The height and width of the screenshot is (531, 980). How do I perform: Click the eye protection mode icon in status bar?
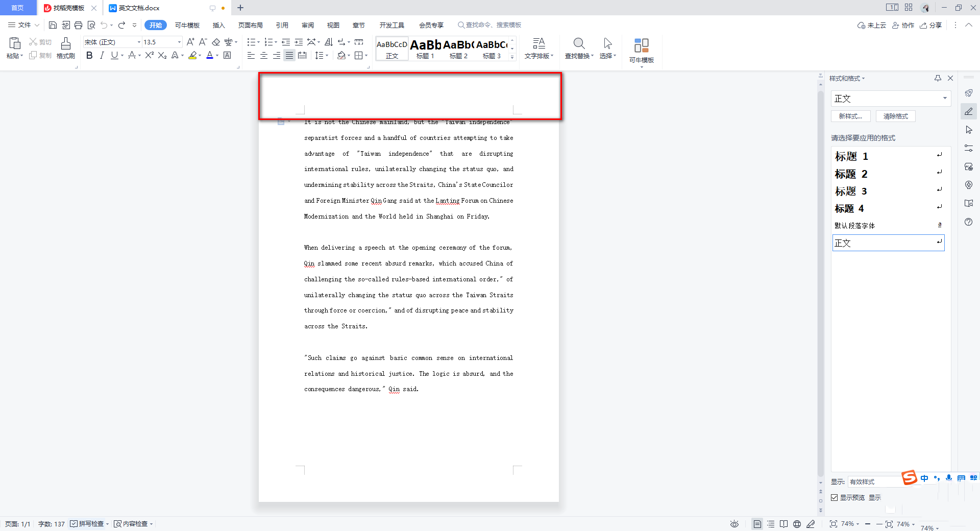[x=734, y=524]
